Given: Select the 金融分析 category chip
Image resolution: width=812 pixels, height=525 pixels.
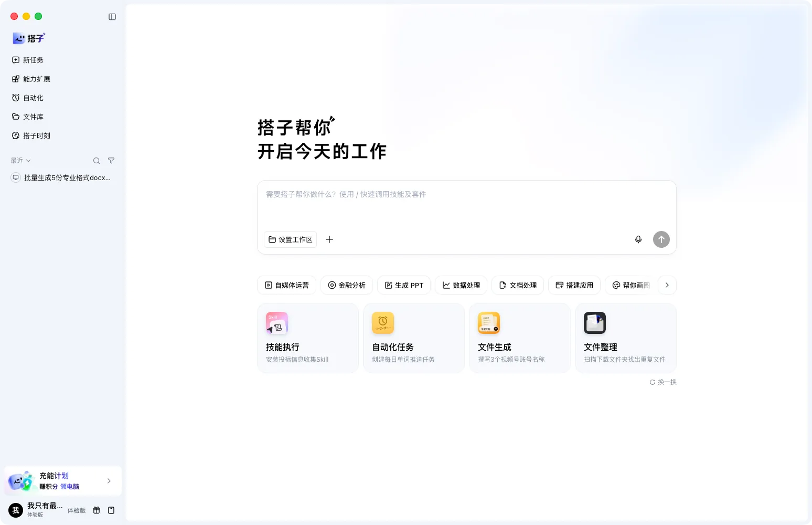Looking at the screenshot, I should pyautogui.click(x=347, y=285).
